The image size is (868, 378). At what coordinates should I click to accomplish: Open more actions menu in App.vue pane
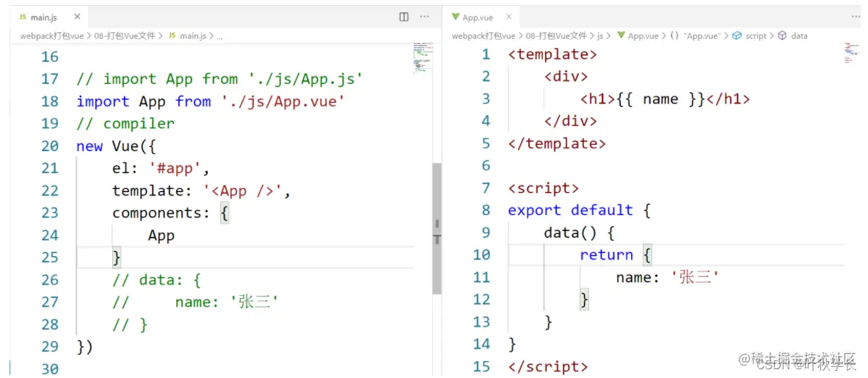coord(857,17)
